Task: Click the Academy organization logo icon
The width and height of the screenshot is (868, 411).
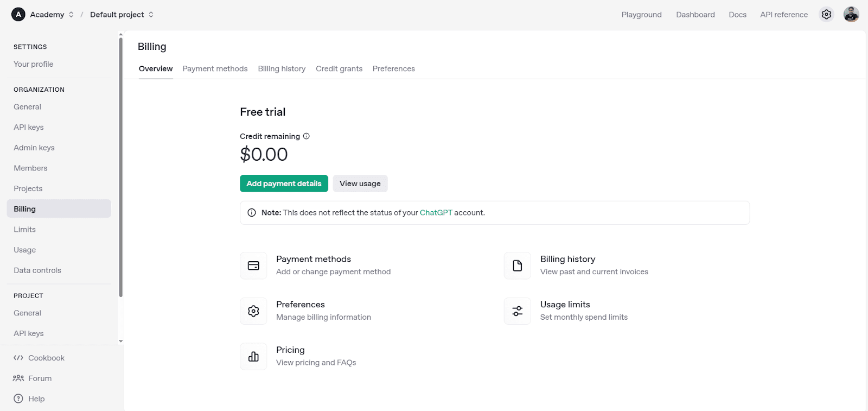Action: [x=18, y=15]
